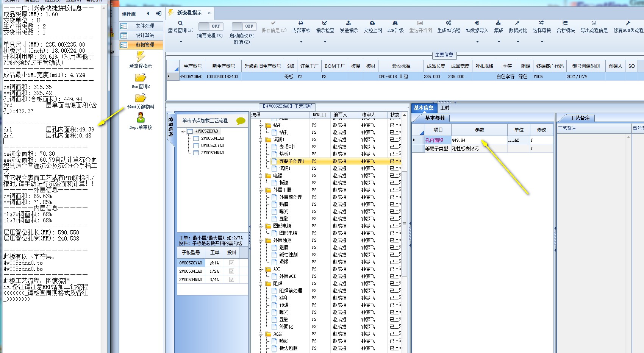Screen dimensions: 644x353
Task: Click the MI数据导入 import icon
Action: (477, 23)
